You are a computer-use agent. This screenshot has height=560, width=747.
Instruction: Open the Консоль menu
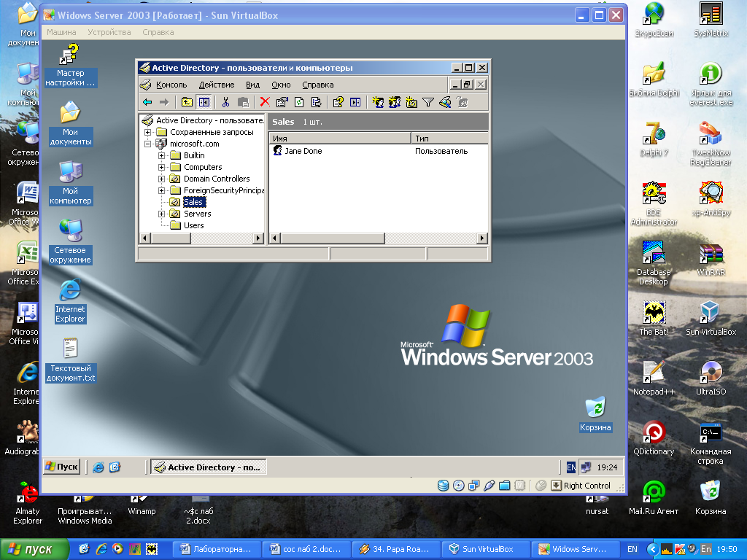coord(171,85)
